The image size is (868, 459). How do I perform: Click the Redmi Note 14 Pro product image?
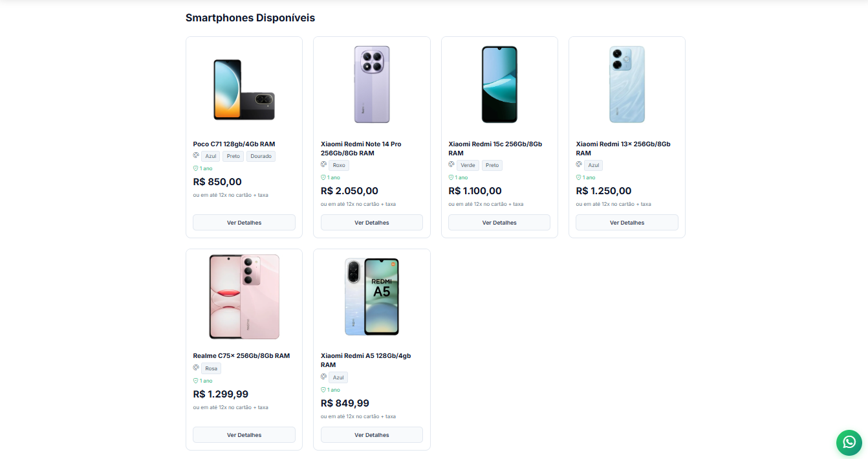coord(372,85)
